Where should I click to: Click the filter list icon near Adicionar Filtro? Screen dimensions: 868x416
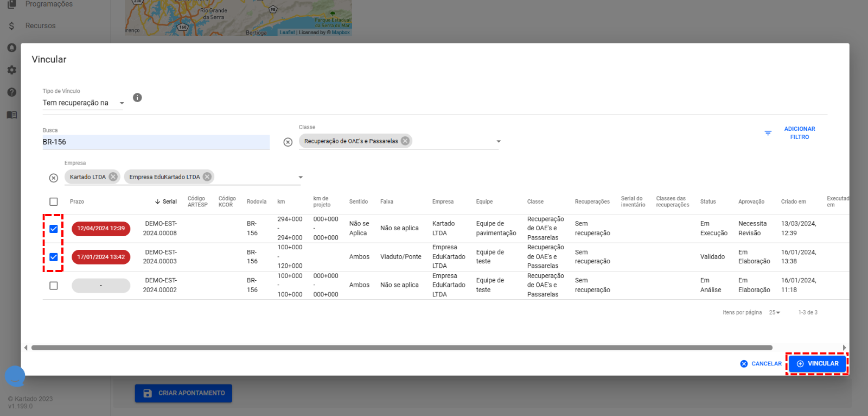[768, 133]
